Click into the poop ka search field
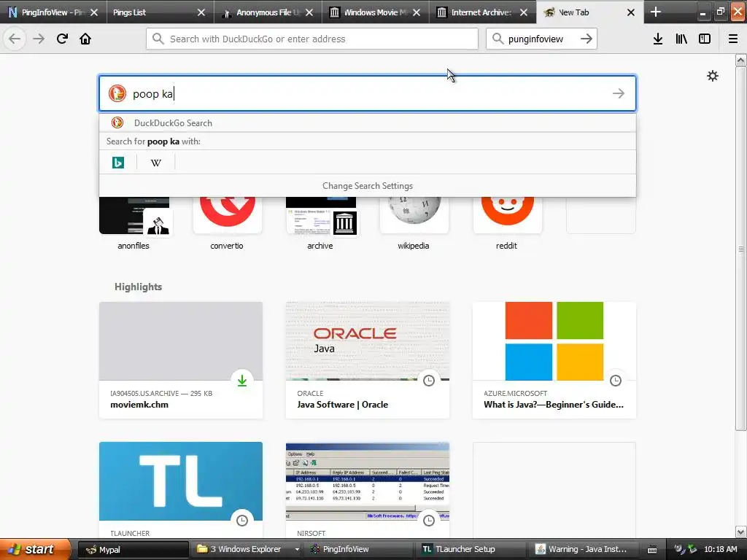 click(368, 93)
